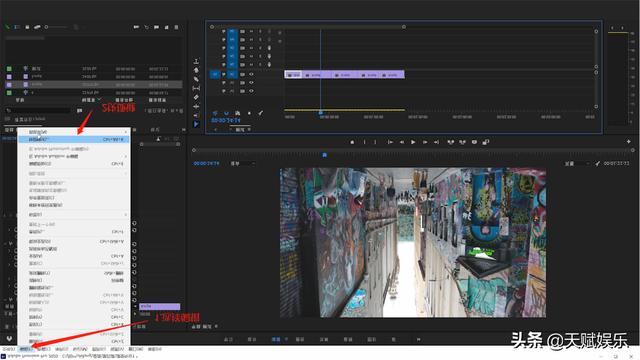
Task: Toggle eye on video track farthest from clips
Action: (x=251, y=91)
